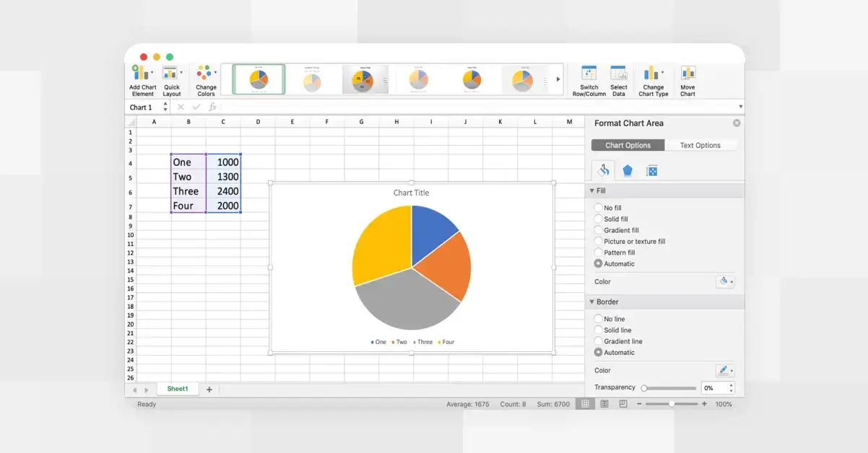Select the Sheet1 tab
The height and width of the screenshot is (453, 868).
[x=178, y=388]
